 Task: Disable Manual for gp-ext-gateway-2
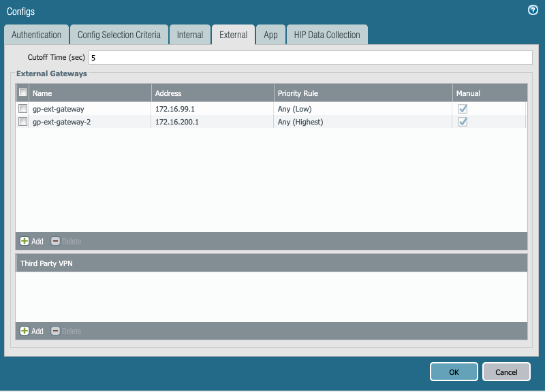[463, 121]
